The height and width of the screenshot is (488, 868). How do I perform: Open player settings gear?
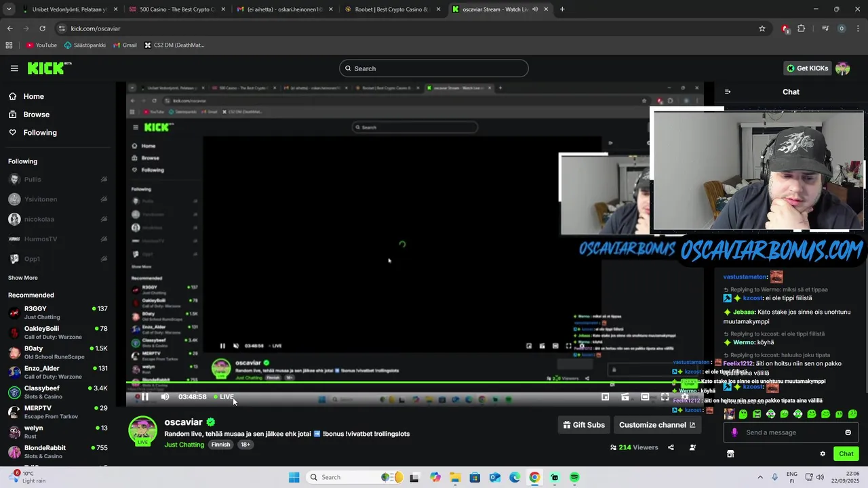tap(684, 397)
